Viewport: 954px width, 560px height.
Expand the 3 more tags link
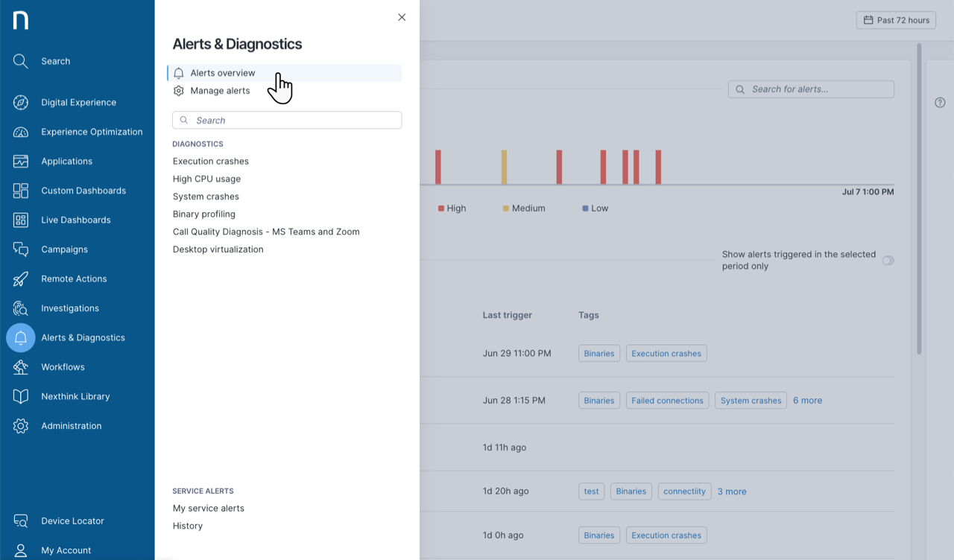coord(732,491)
